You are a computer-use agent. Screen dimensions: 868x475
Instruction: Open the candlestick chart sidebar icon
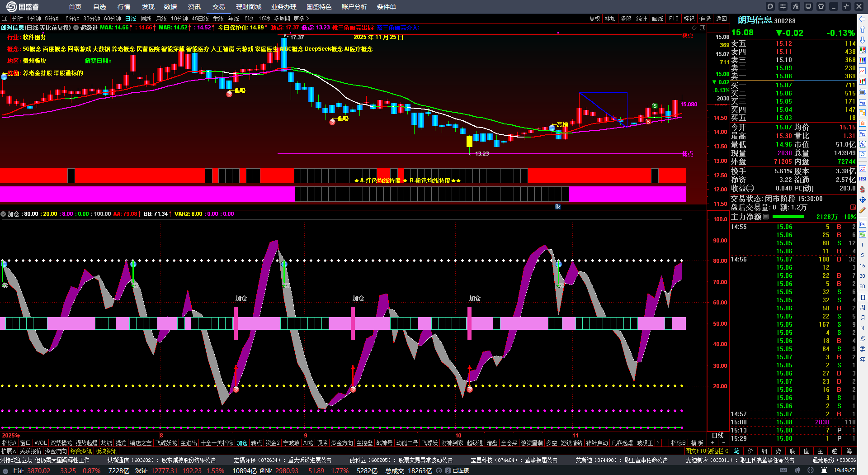pyautogui.click(x=863, y=81)
